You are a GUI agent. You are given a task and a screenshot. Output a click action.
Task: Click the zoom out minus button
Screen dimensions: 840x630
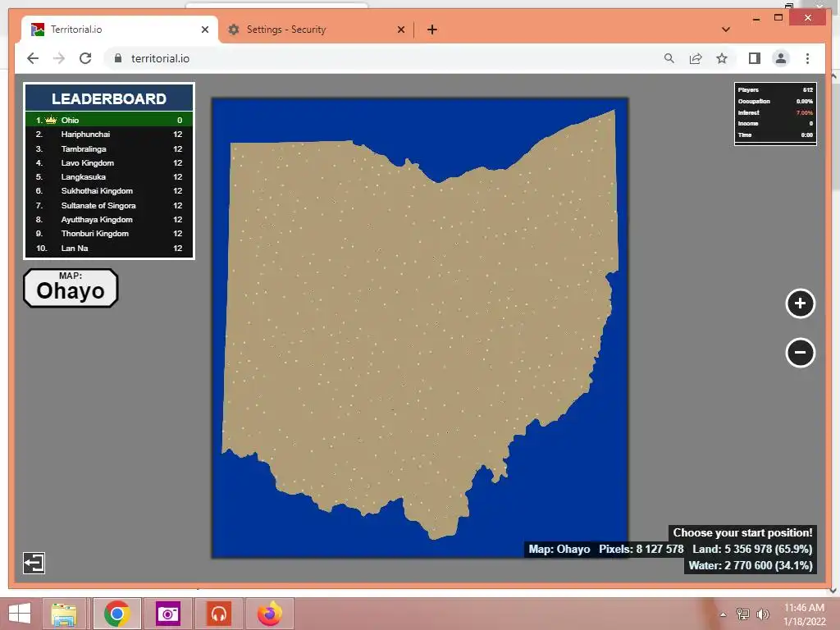(x=800, y=352)
